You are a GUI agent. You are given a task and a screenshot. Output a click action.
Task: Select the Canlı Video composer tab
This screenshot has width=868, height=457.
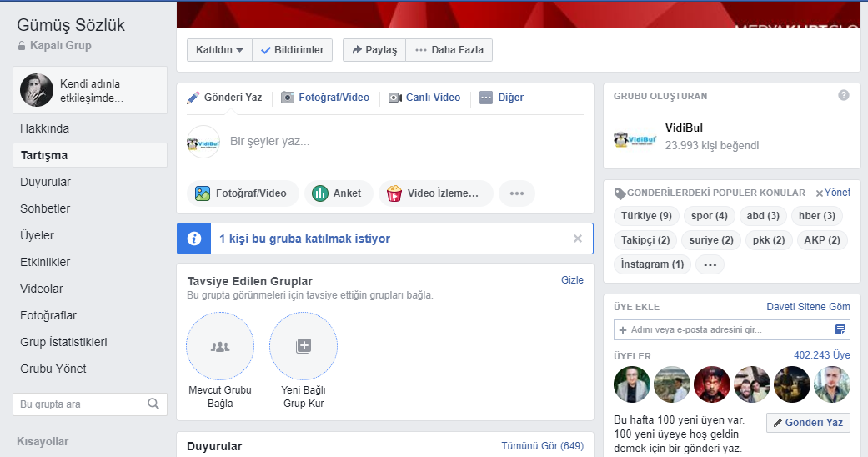click(x=424, y=98)
